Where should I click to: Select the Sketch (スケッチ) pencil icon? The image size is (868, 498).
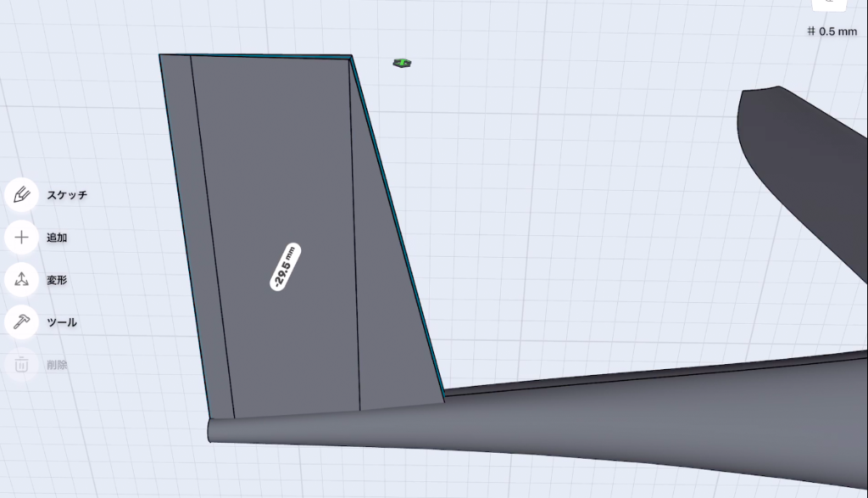(21, 195)
